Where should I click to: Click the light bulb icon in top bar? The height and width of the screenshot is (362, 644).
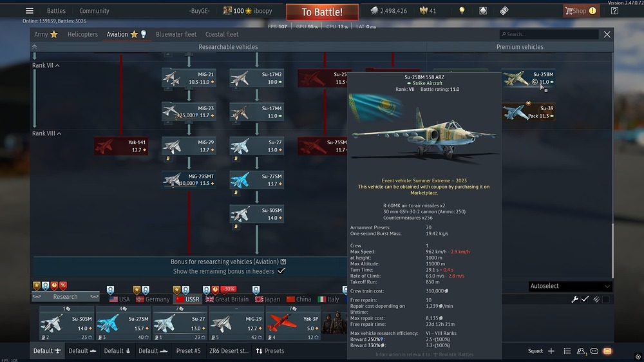pyautogui.click(x=462, y=11)
